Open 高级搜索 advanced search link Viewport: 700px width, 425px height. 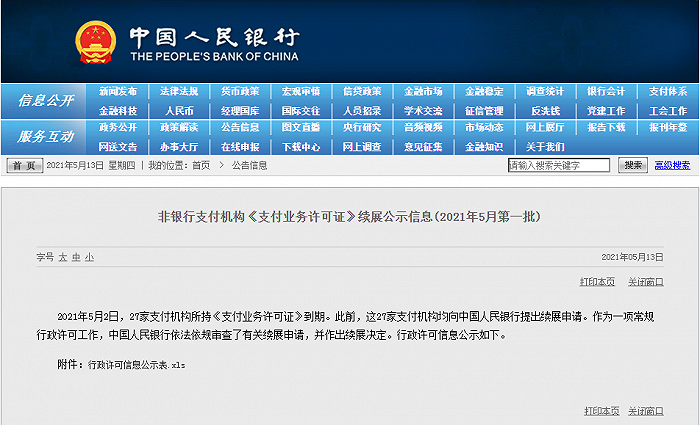[672, 166]
